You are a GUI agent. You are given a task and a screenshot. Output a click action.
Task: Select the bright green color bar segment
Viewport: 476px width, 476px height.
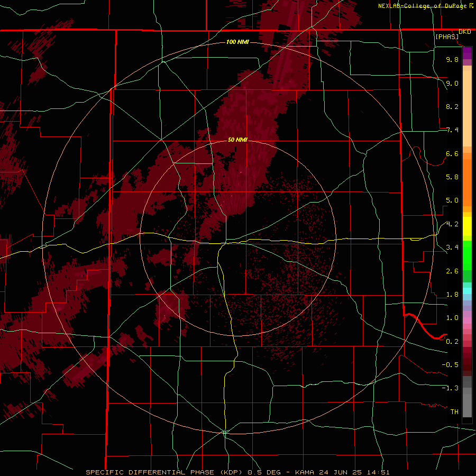(x=467, y=255)
